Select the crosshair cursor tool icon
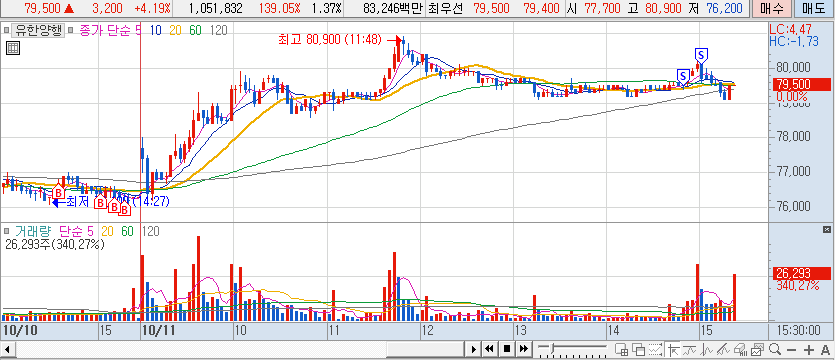The height and width of the screenshot is (360, 835). click(x=673, y=350)
